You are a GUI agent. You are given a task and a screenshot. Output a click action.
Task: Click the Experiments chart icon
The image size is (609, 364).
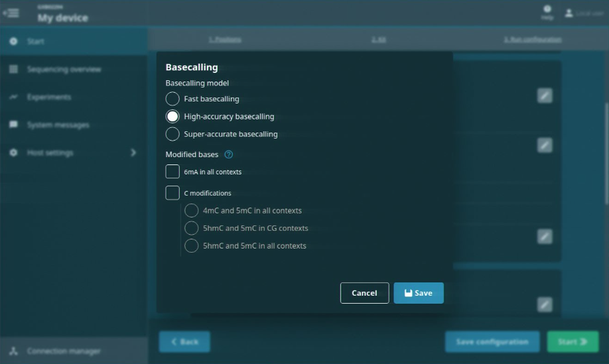click(13, 97)
